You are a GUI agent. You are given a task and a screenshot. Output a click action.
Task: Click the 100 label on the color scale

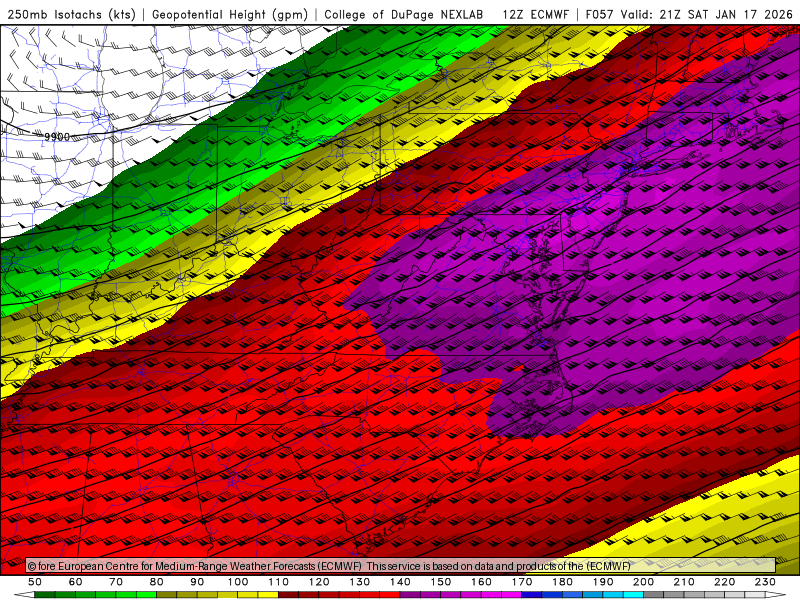pos(238,582)
